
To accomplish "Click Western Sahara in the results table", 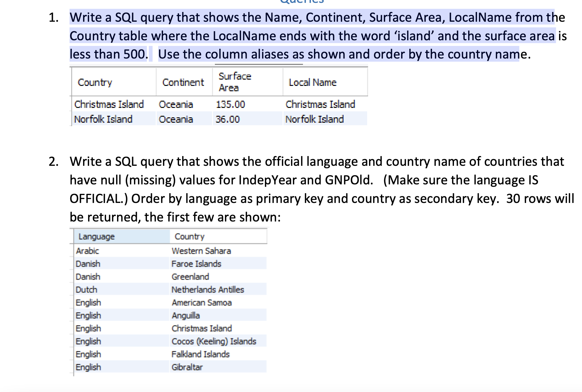I will pos(201,251).
